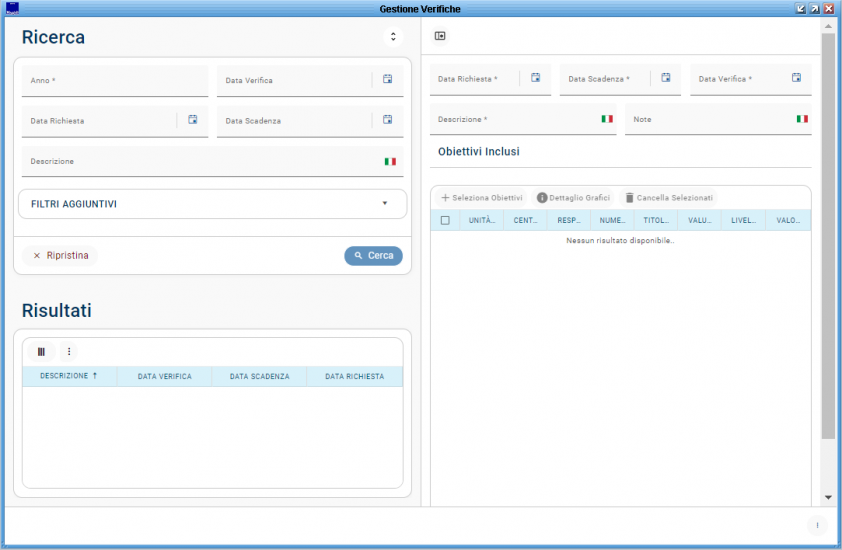Click the CENT... column header
842x550 pixels.
coord(525,220)
